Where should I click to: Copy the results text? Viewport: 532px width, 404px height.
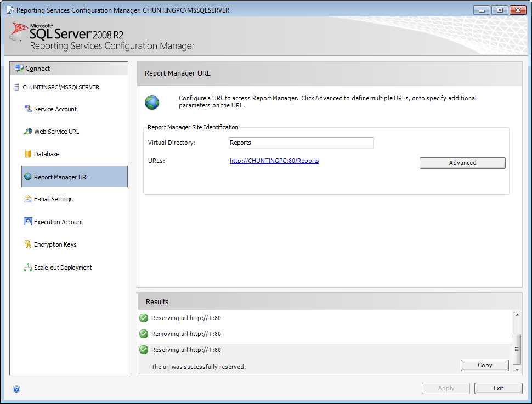coord(484,365)
